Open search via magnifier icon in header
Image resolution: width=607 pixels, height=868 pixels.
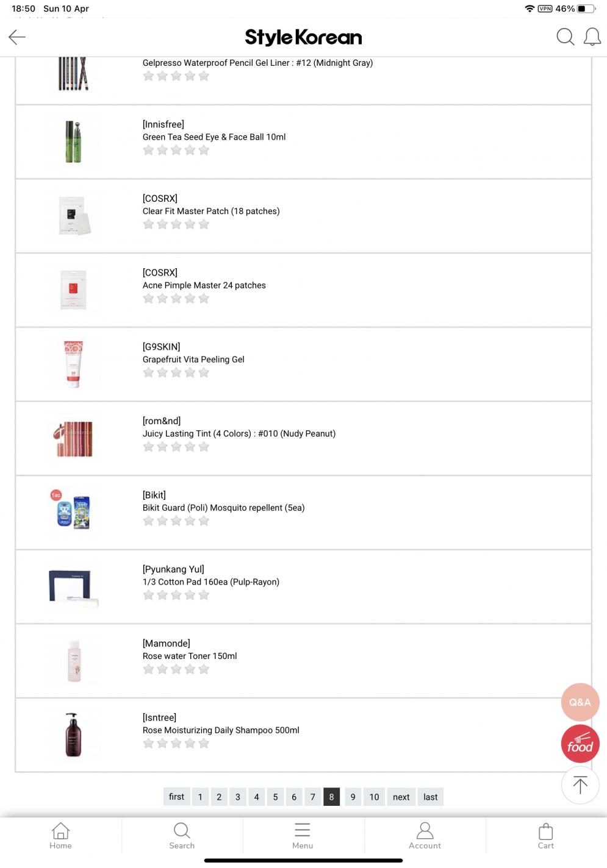(x=565, y=37)
